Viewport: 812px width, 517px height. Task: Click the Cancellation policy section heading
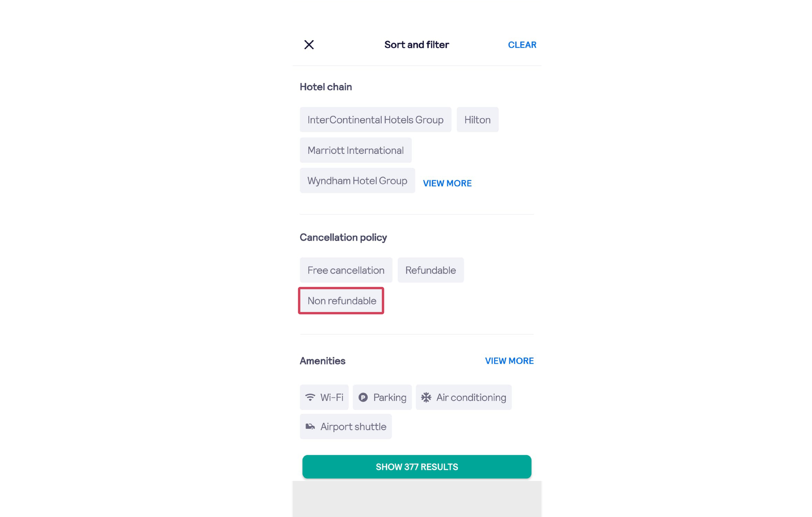tap(343, 237)
